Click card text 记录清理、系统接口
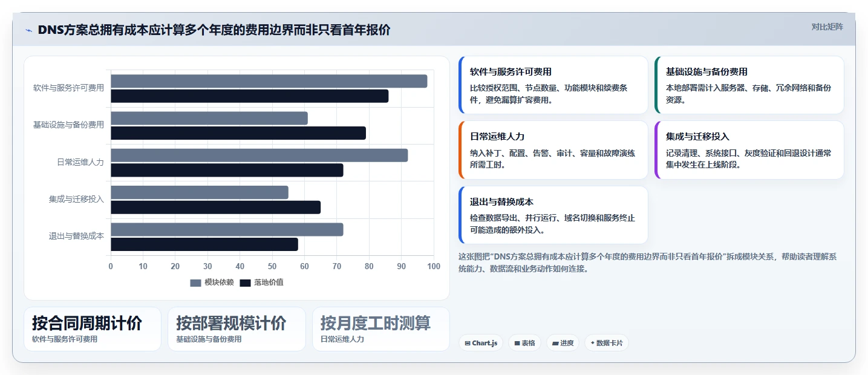 (748, 158)
